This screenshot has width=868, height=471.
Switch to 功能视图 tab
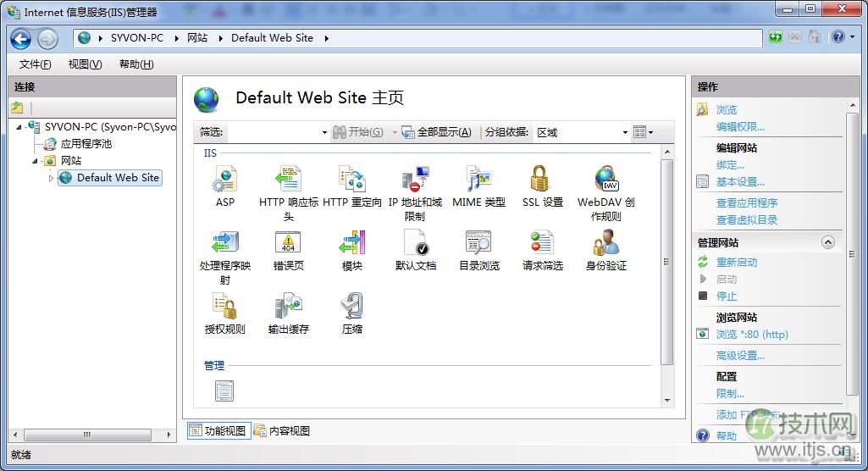219,430
